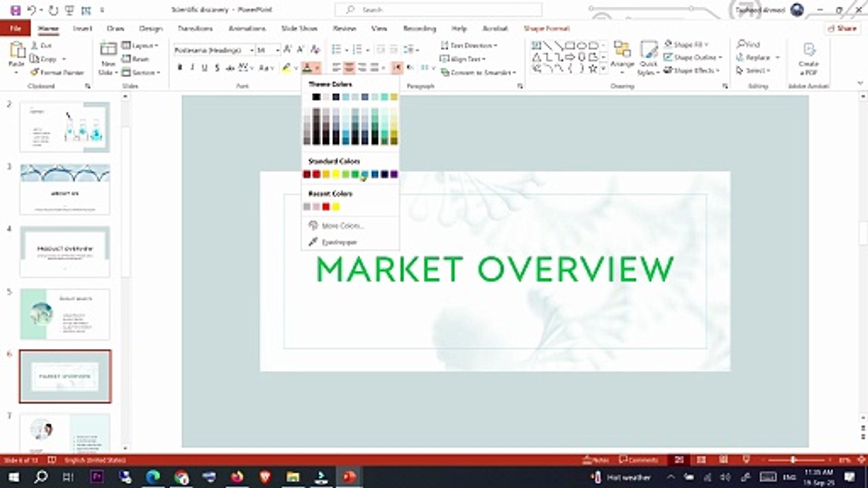Screen dimensions: 868x488
Task: Open Microsoft Edge from the taskbar
Action: click(153, 477)
